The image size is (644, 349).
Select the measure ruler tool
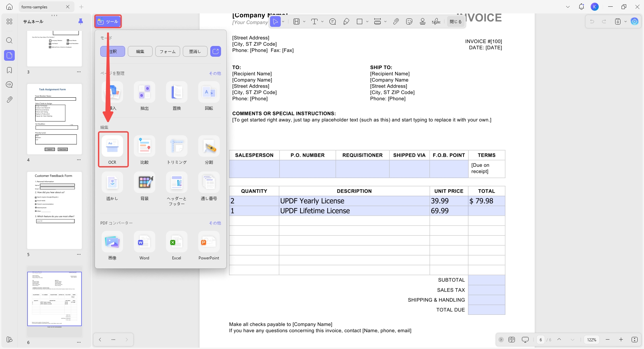[377, 21]
